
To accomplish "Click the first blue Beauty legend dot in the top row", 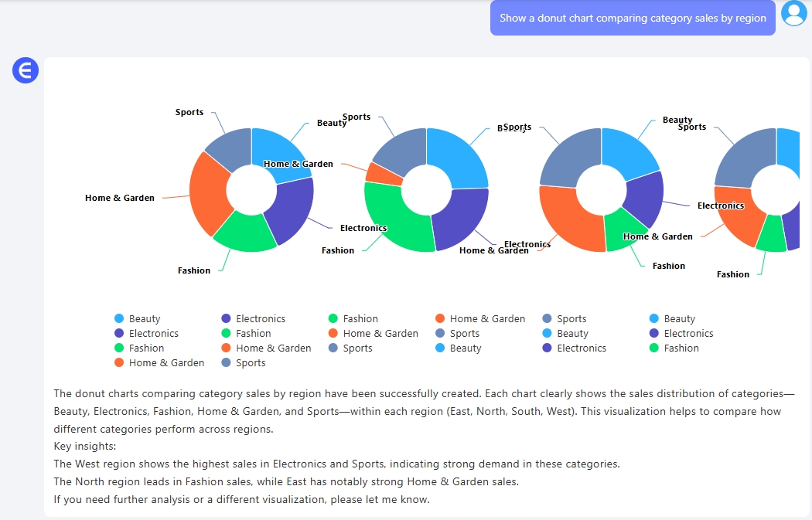I will click(x=119, y=319).
